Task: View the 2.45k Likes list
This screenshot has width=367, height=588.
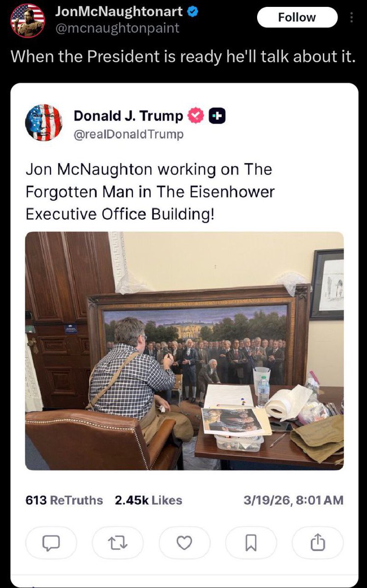Action: click(x=149, y=500)
